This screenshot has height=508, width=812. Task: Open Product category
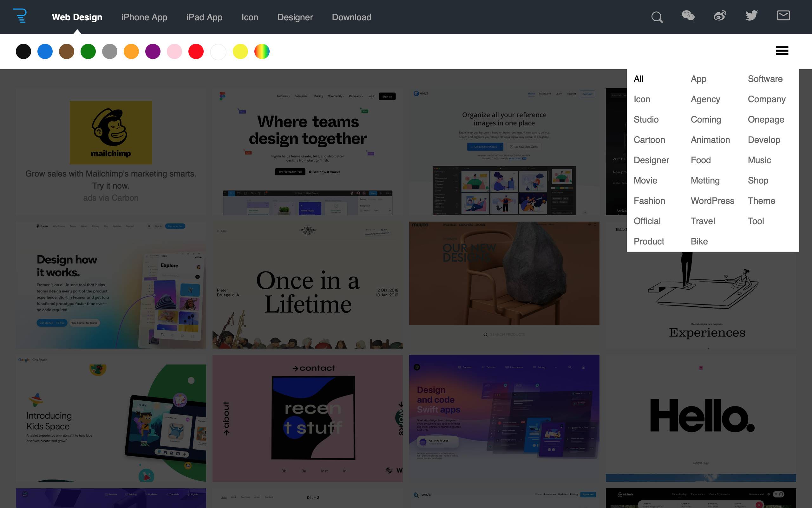tap(649, 242)
